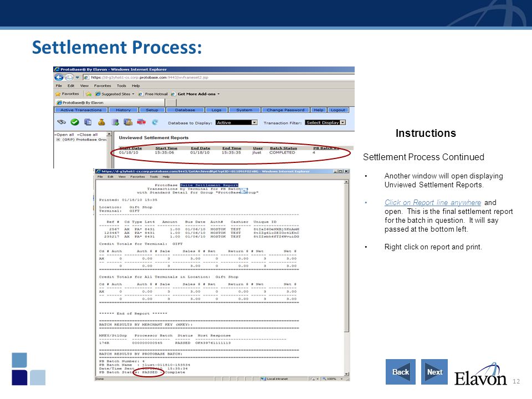The image size is (532, 399).
Task: Click the Open all tree link
Action: click(64, 135)
